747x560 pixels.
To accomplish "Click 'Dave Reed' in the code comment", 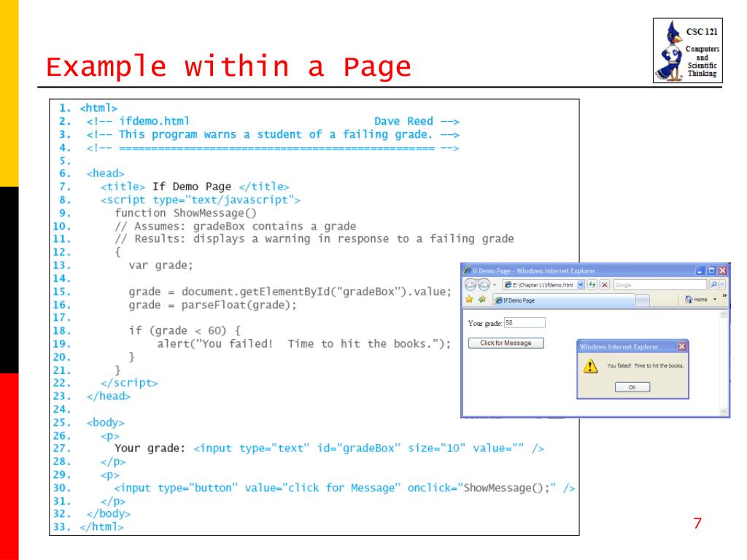I will click(x=403, y=122).
